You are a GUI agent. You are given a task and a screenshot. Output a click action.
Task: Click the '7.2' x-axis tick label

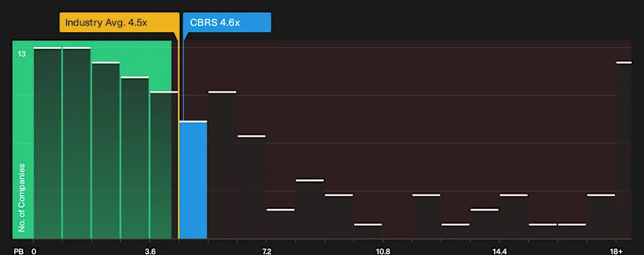266,251
